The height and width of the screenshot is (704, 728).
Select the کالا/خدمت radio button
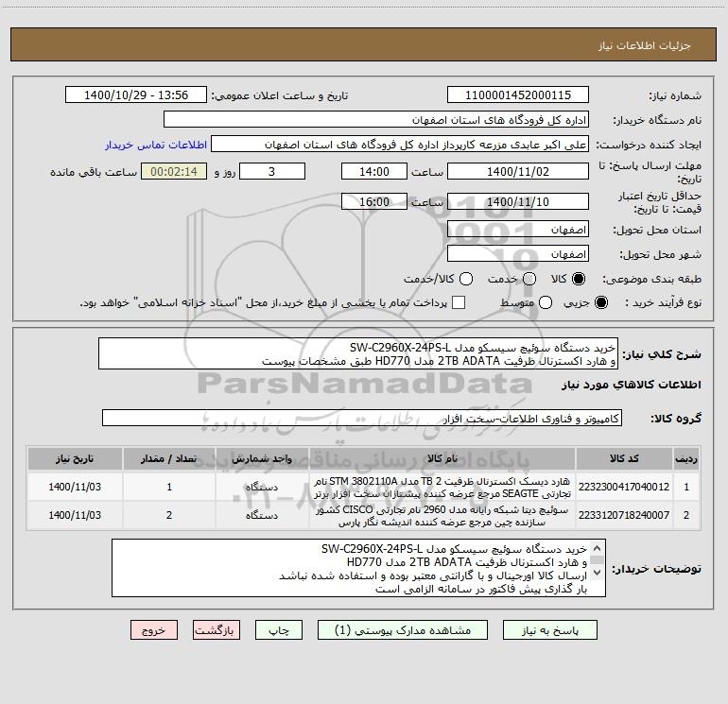pyautogui.click(x=466, y=279)
